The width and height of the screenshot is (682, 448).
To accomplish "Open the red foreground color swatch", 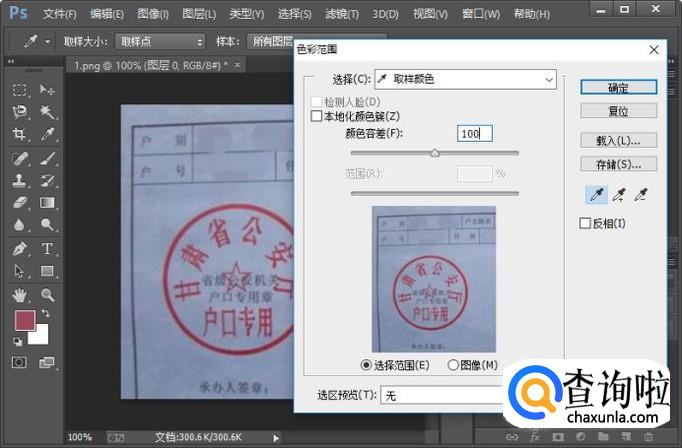I will click(x=25, y=320).
